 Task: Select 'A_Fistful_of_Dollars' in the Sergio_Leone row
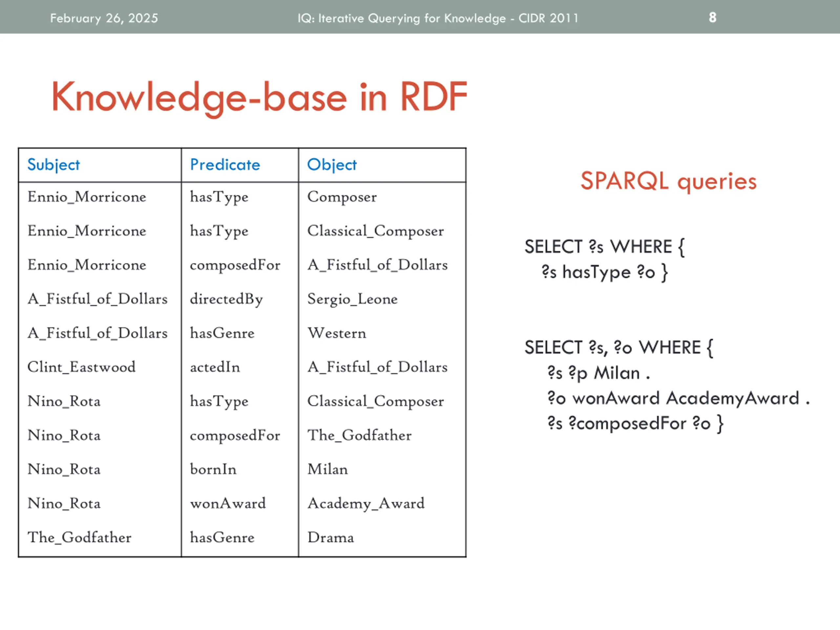point(97,299)
